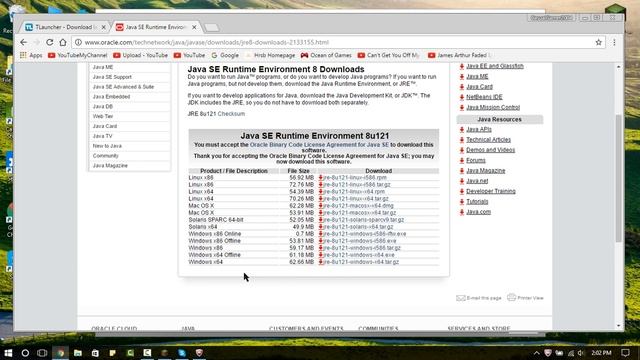The height and width of the screenshot is (360, 640).
Task: Download jre-8u121-solaris-sparcv9.tar.gz
Action: click(x=363, y=220)
